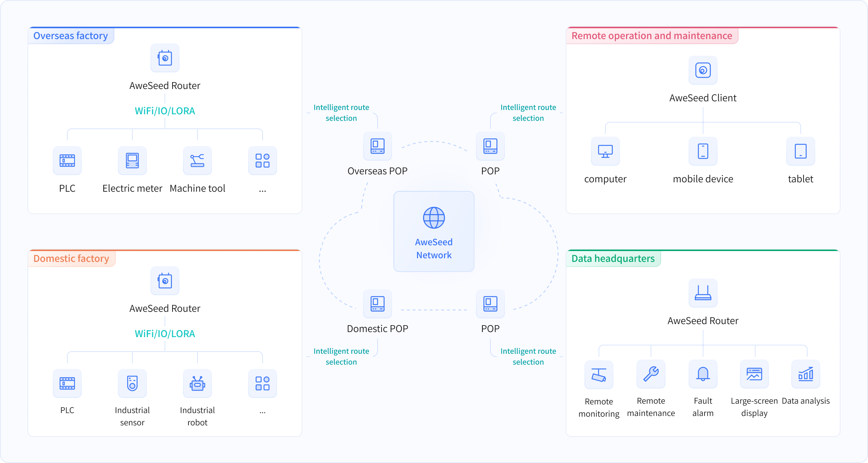Click the Domestic factory title tab
The width and height of the screenshot is (868, 463).
click(x=72, y=259)
